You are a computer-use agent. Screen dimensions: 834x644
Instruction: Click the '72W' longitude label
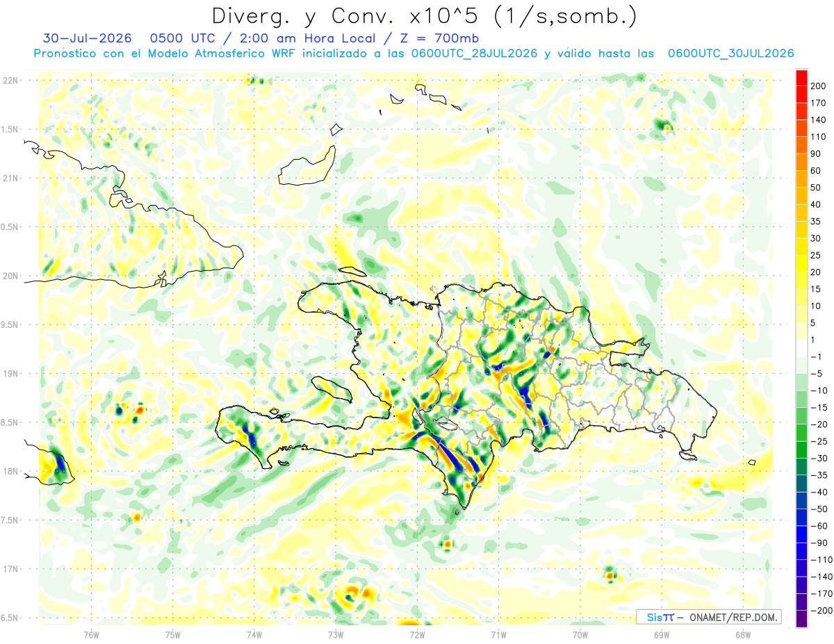(417, 634)
